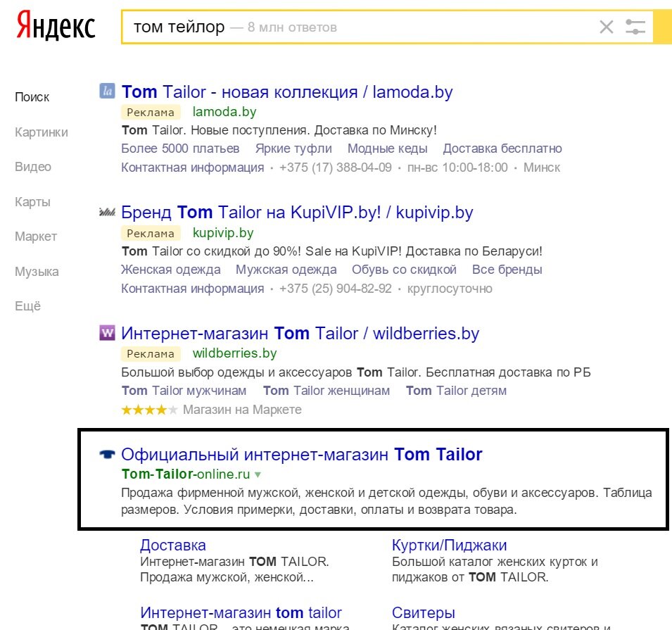Open advanced search settings icon
672x630 pixels.
point(635,26)
